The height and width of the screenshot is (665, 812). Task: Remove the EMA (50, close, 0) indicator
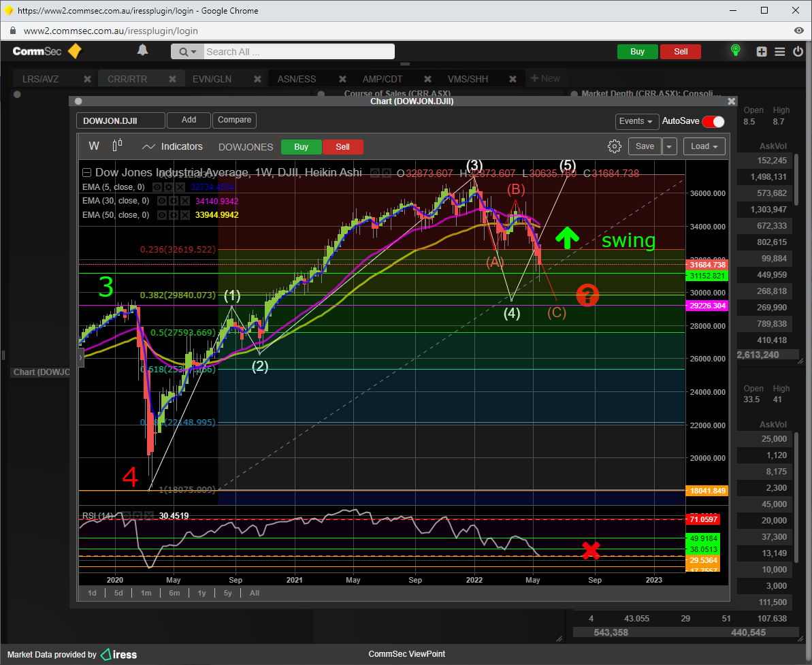coord(185,215)
